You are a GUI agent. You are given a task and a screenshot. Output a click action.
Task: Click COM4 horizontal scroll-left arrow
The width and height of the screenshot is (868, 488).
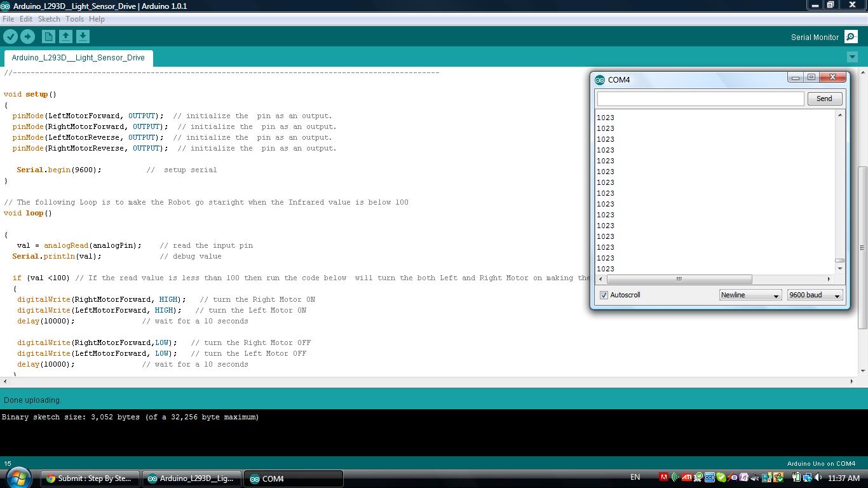pos(601,279)
